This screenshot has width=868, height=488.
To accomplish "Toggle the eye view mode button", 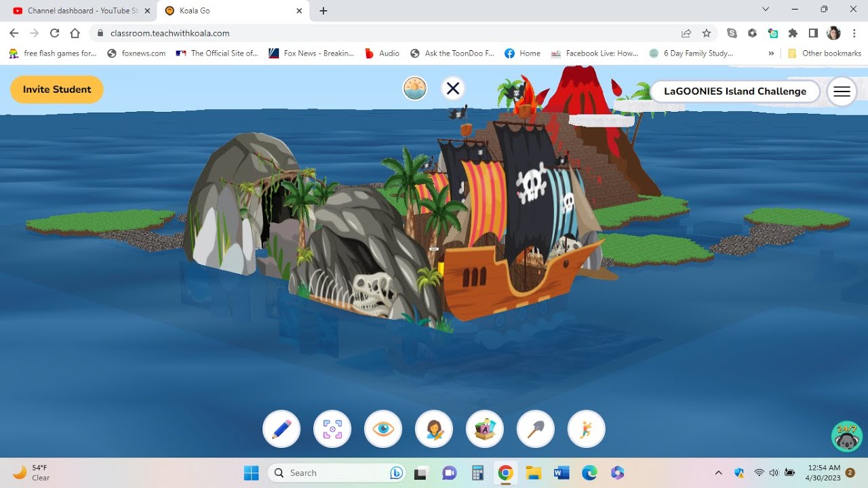I will 383,429.
